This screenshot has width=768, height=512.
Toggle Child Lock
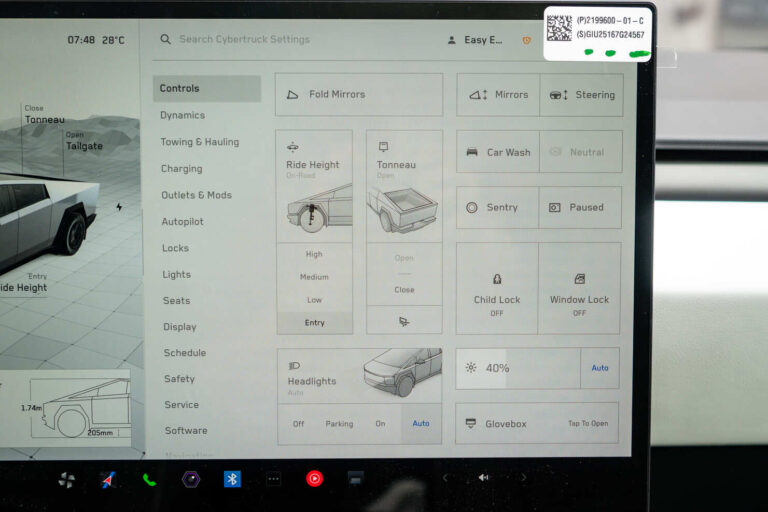coord(497,289)
